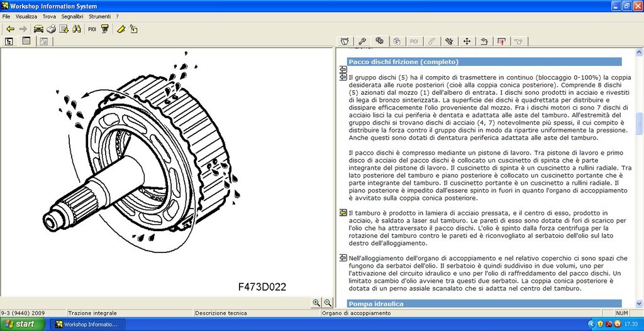Open the bag-shaped first section tab

click(345, 41)
